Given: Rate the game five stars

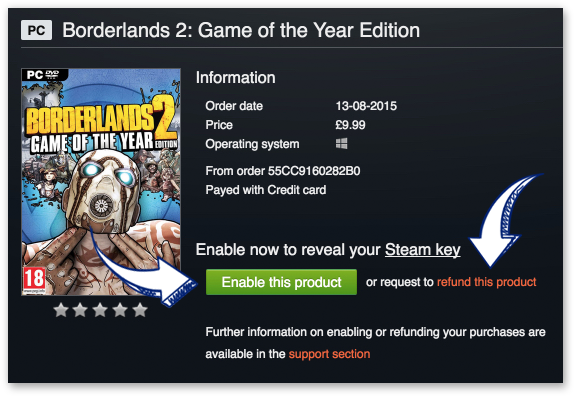Looking at the screenshot, I should pyautogui.click(x=139, y=310).
